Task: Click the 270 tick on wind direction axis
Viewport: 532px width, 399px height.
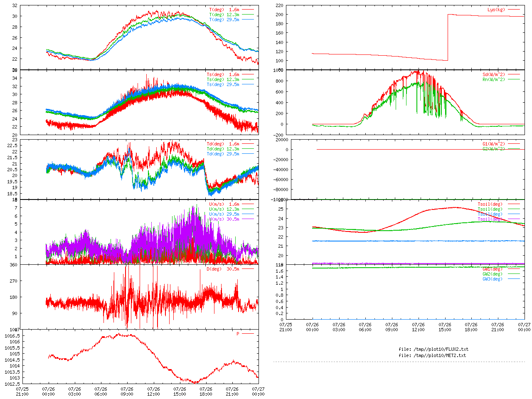Action: [x=14, y=281]
